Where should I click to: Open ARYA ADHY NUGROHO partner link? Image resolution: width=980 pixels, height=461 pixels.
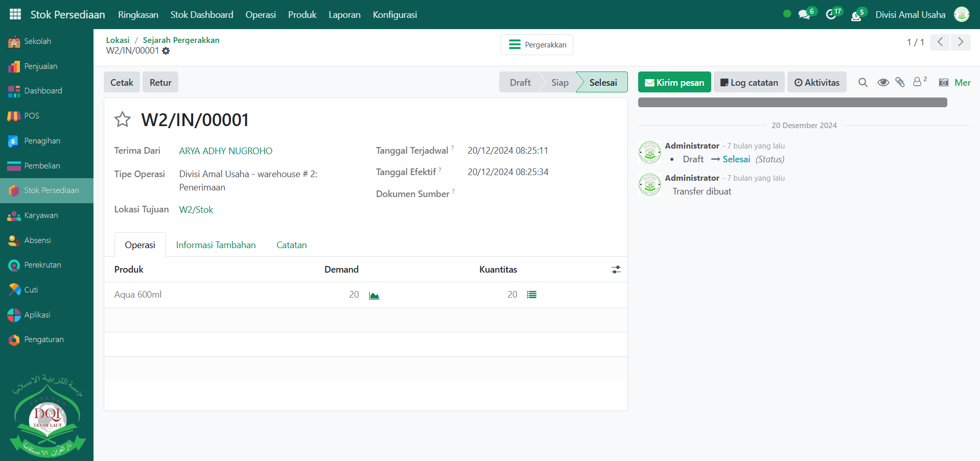click(x=225, y=151)
